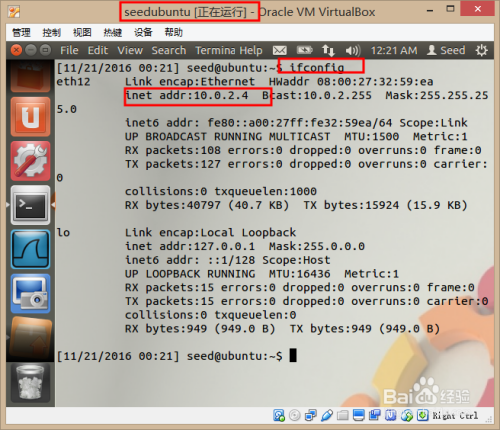Click the VirtualBox USB devices status icon
The height and width of the screenshot is (430, 500).
click(327, 415)
